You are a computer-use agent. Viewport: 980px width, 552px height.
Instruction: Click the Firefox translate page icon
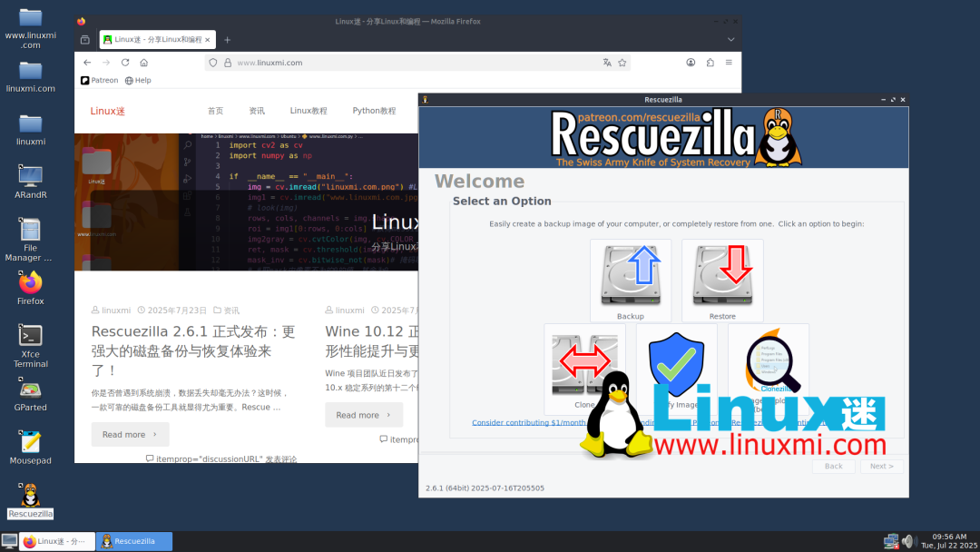click(x=607, y=63)
